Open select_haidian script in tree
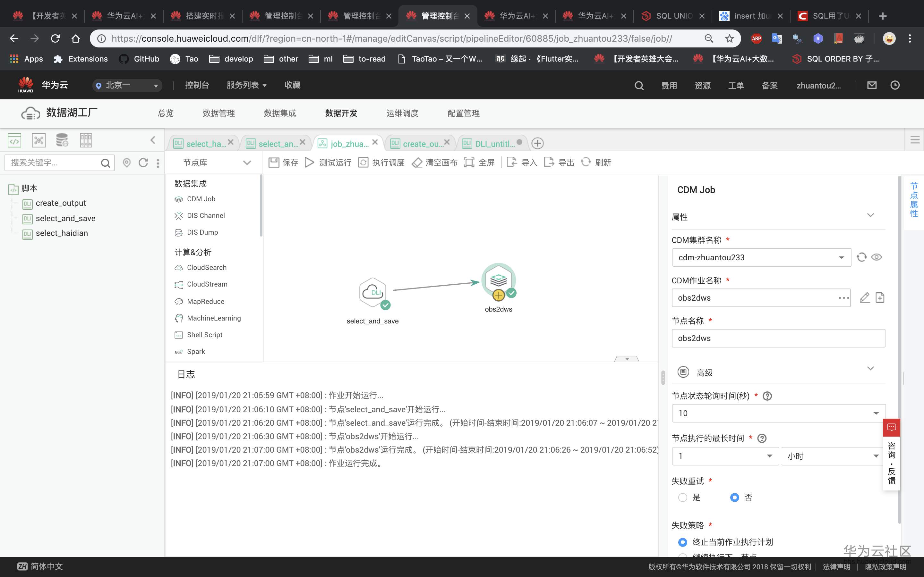 point(62,233)
